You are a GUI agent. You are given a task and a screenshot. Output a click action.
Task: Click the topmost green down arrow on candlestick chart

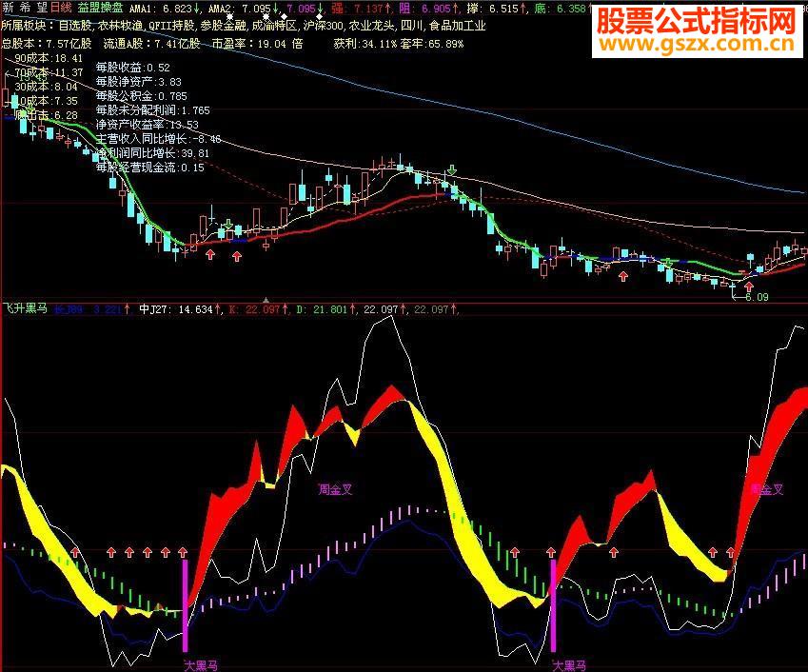(452, 170)
